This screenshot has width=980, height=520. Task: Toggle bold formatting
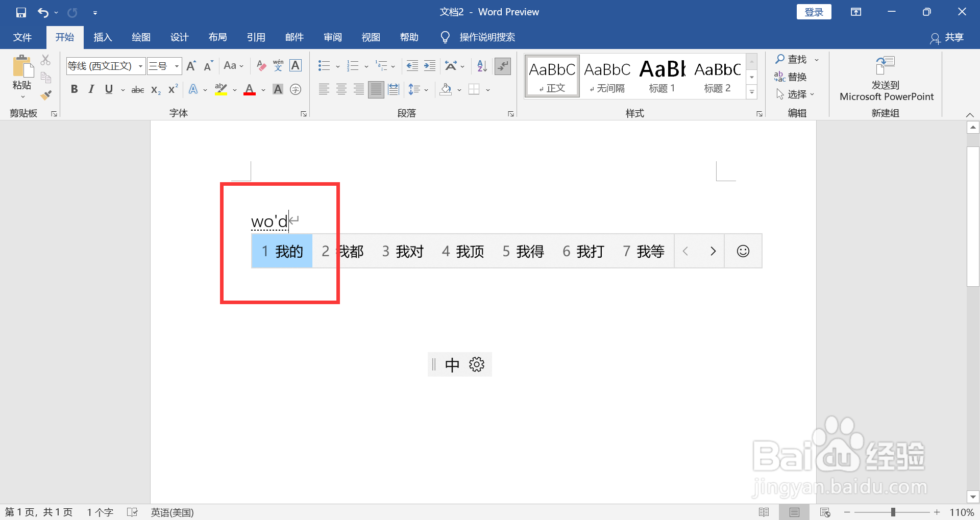click(x=74, y=89)
